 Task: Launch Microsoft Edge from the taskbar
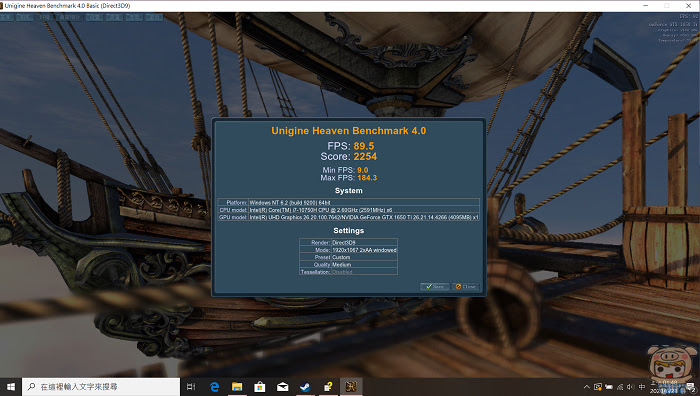coord(214,387)
